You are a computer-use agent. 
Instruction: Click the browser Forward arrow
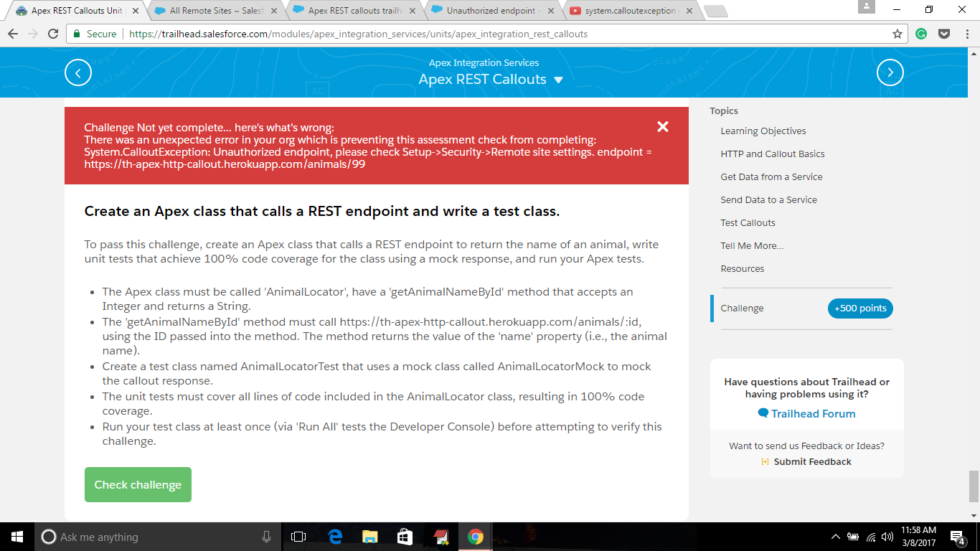pos(33,34)
